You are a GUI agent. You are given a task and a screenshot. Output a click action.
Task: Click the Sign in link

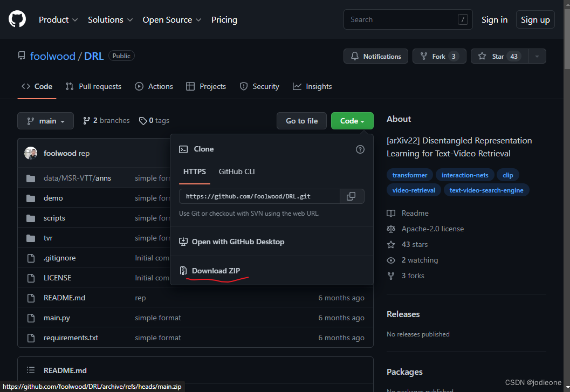coord(495,19)
